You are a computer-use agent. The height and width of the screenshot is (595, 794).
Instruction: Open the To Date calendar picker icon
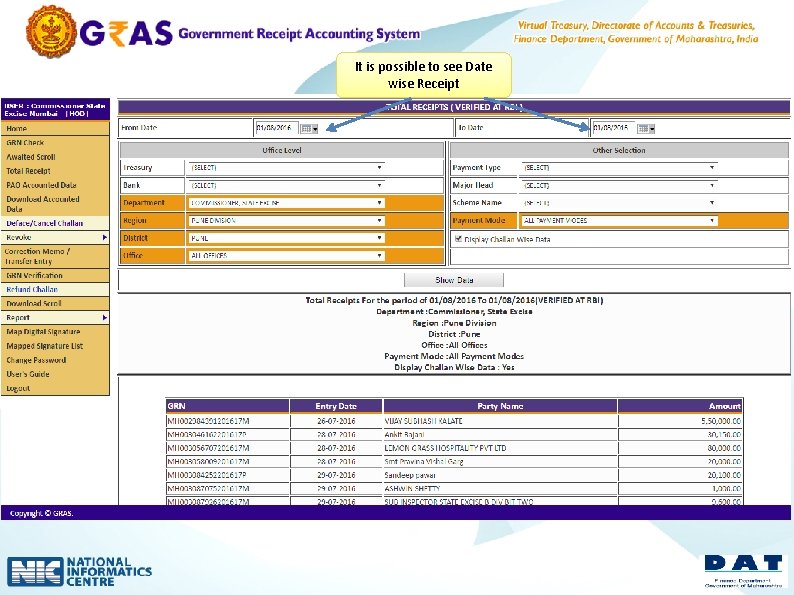click(x=646, y=129)
